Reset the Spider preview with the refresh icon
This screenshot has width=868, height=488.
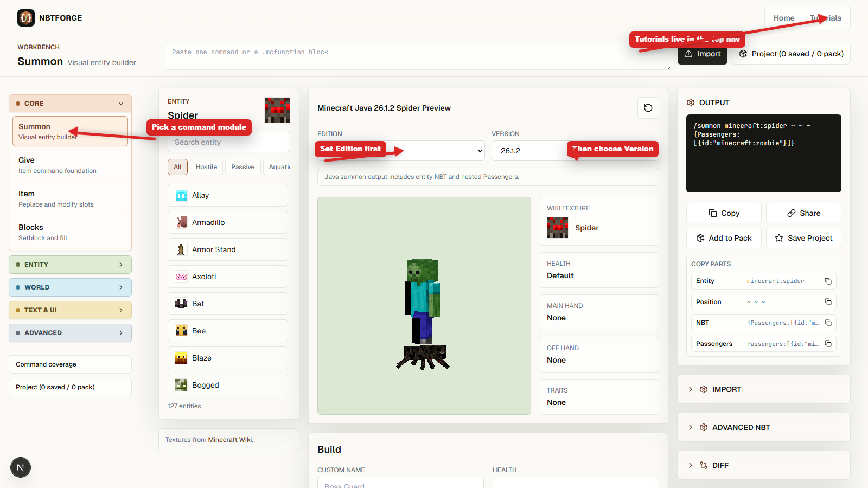[x=648, y=108]
